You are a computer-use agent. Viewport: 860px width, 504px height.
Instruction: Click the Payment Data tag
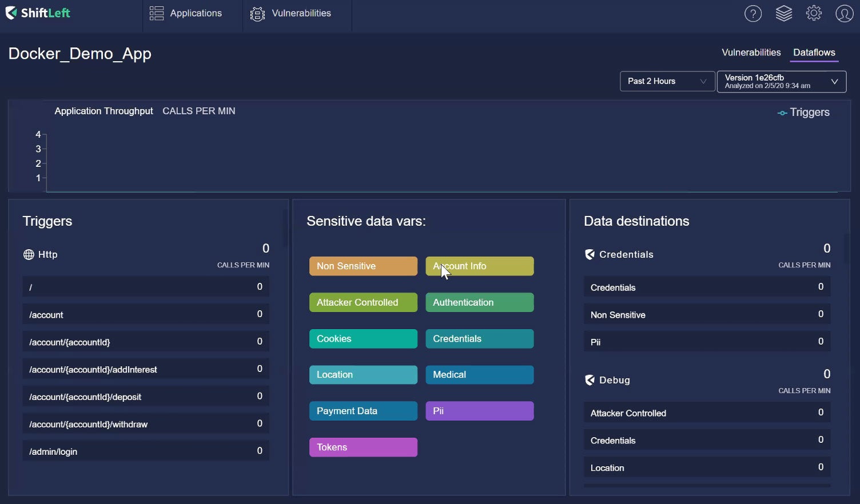click(x=364, y=411)
